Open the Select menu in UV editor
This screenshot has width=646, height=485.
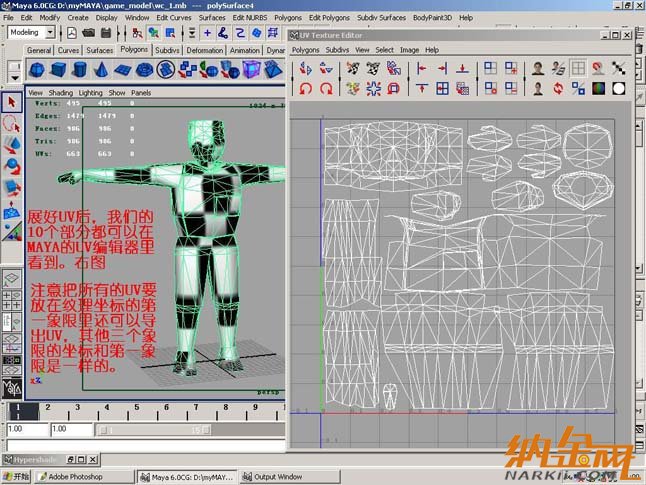[x=384, y=50]
